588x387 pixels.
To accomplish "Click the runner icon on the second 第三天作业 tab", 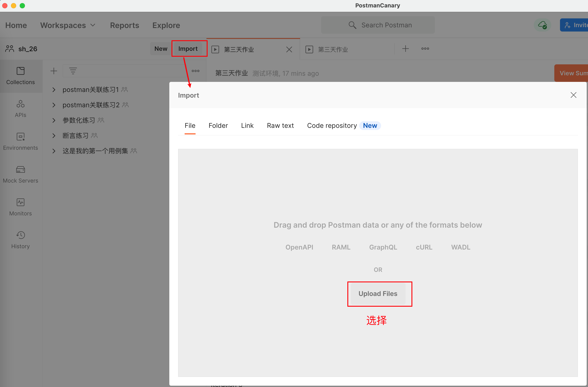I will [309, 49].
